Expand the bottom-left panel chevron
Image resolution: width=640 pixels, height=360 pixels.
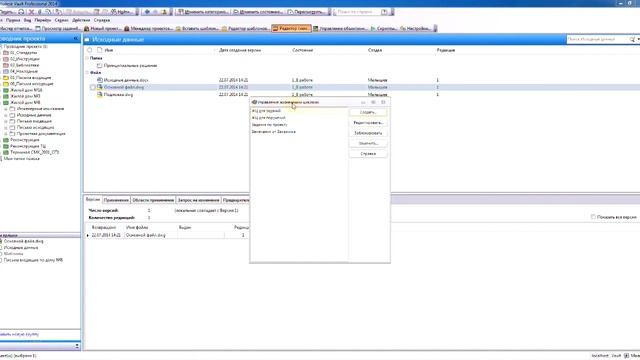77,346
